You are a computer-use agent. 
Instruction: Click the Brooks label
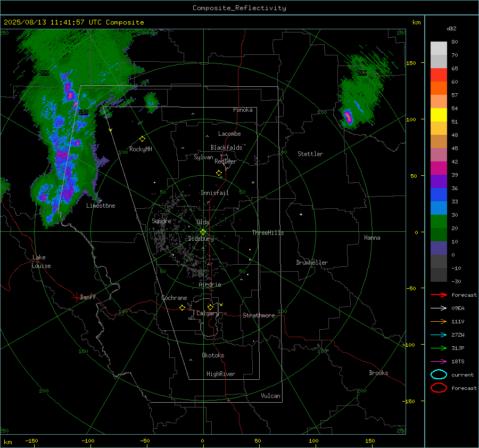378,373
